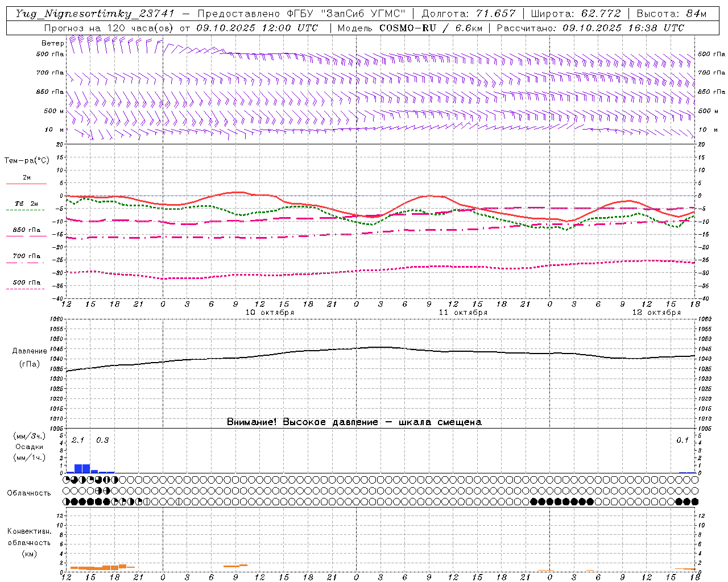Click the Широта: 62.772 field

coord(576,14)
